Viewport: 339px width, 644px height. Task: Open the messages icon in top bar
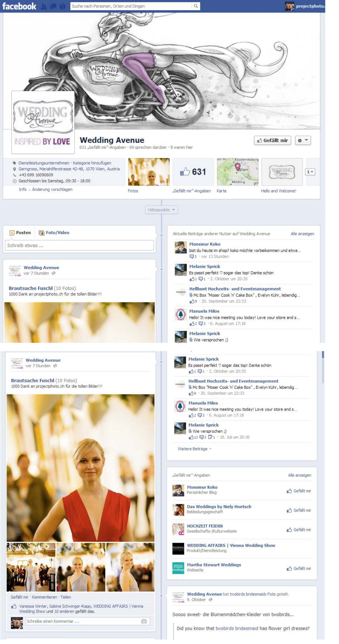point(53,6)
